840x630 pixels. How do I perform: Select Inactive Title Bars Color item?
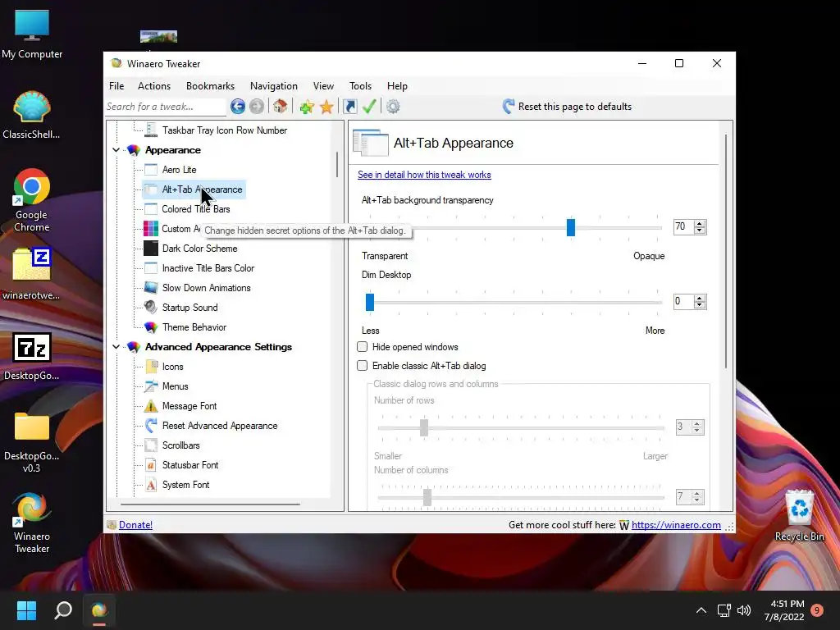[x=208, y=268]
